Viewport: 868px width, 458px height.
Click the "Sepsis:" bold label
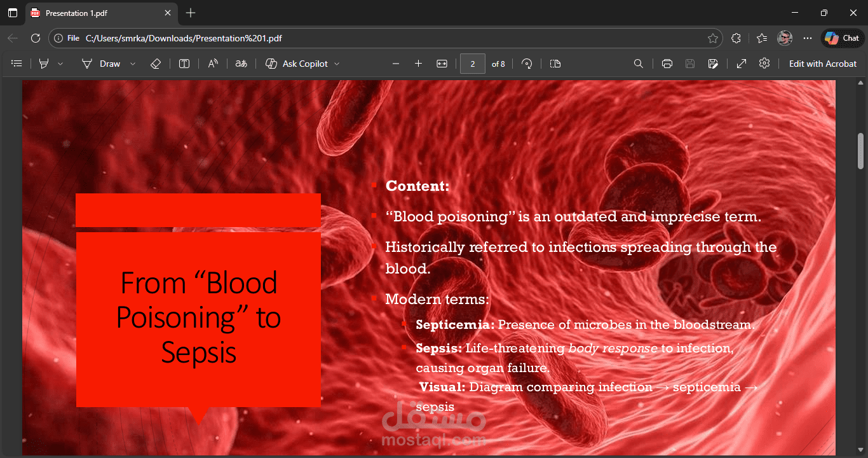click(439, 349)
